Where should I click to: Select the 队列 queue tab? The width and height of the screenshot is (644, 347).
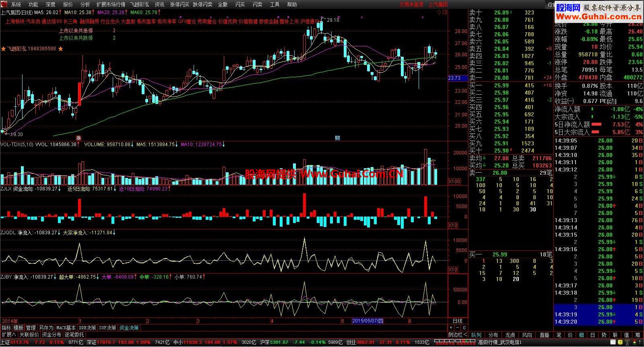click(x=476, y=335)
